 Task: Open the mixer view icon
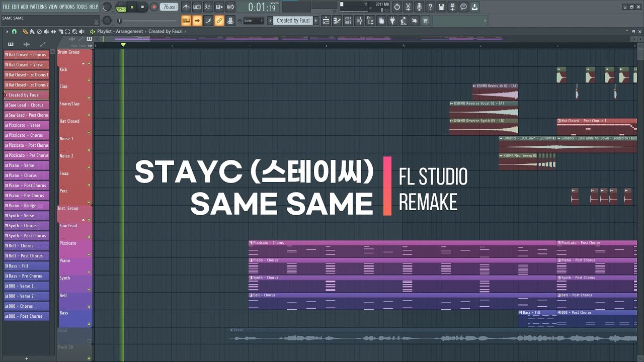tap(359, 21)
